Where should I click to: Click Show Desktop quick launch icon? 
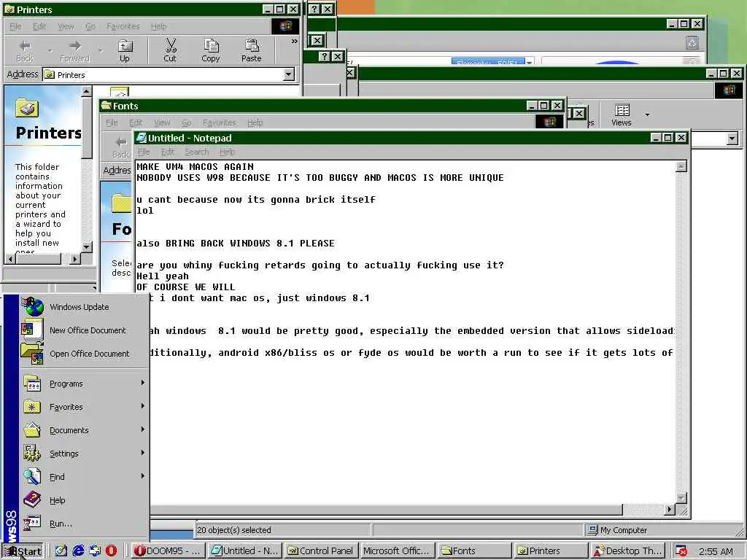(x=61, y=551)
